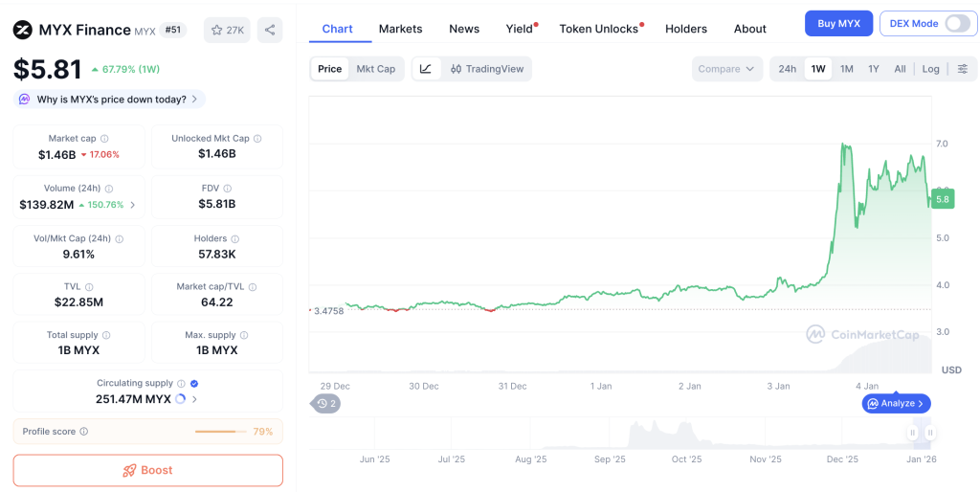Open the share icon button
Viewport: 980px width, 492px height.
point(270,30)
